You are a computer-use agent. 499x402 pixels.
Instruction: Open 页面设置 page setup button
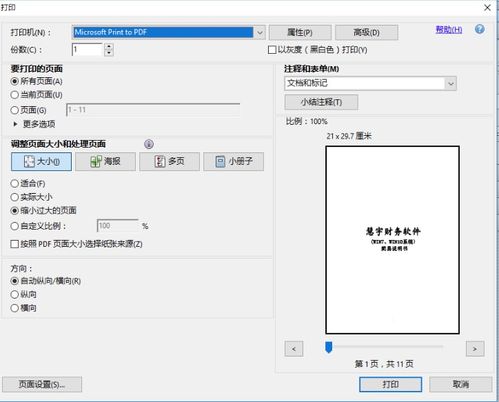42,384
